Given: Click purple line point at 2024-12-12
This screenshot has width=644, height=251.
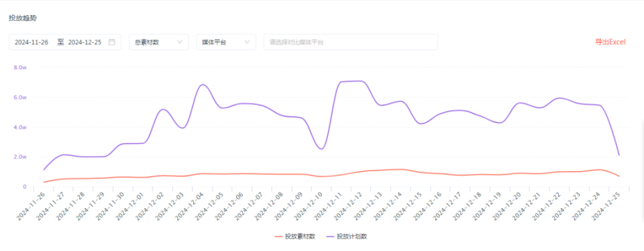Looking at the screenshot, I should [x=362, y=81].
